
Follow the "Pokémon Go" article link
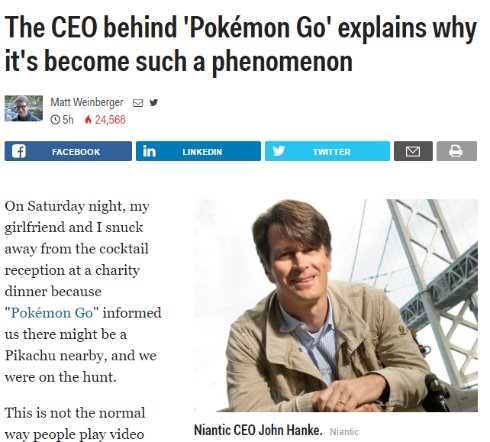pos(52,313)
